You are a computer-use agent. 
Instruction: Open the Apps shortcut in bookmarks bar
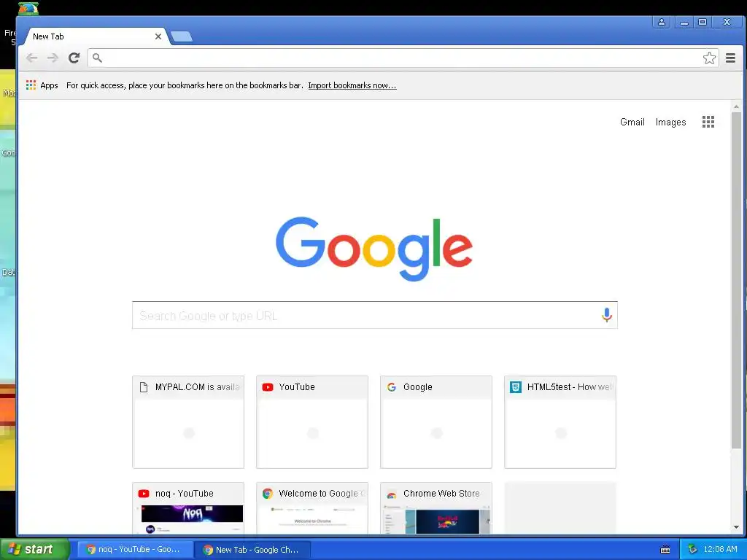pos(42,85)
